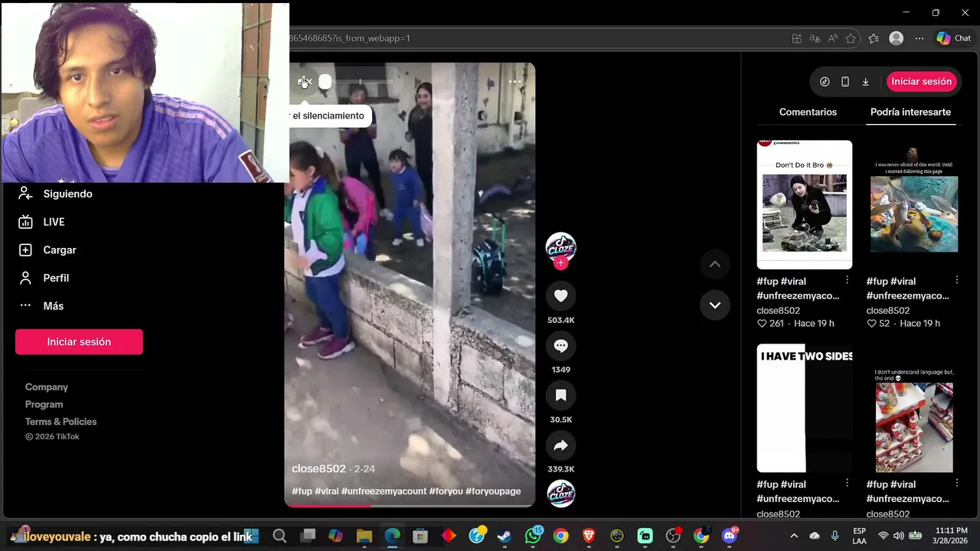This screenshot has height=551, width=980.
Task: Open the spinning sound disc icon
Action: 560,494
